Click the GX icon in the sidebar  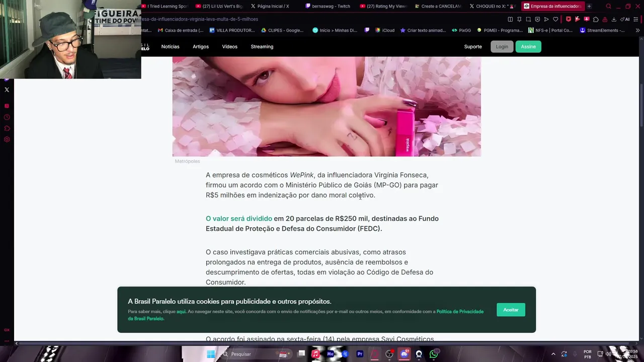pyautogui.click(x=7, y=330)
